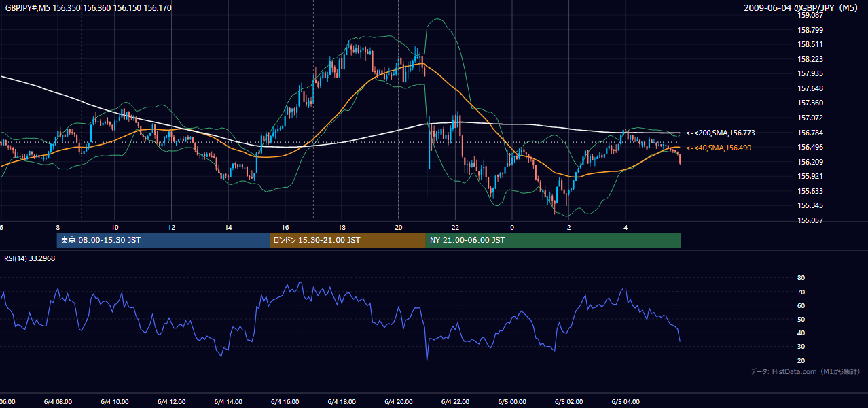Click the 6/5 00:00 date axis label
The image size is (868, 408).
coord(512,402)
